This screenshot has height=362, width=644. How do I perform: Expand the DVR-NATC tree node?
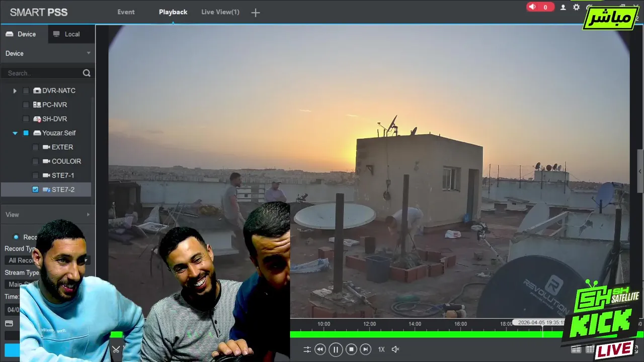pyautogui.click(x=15, y=90)
